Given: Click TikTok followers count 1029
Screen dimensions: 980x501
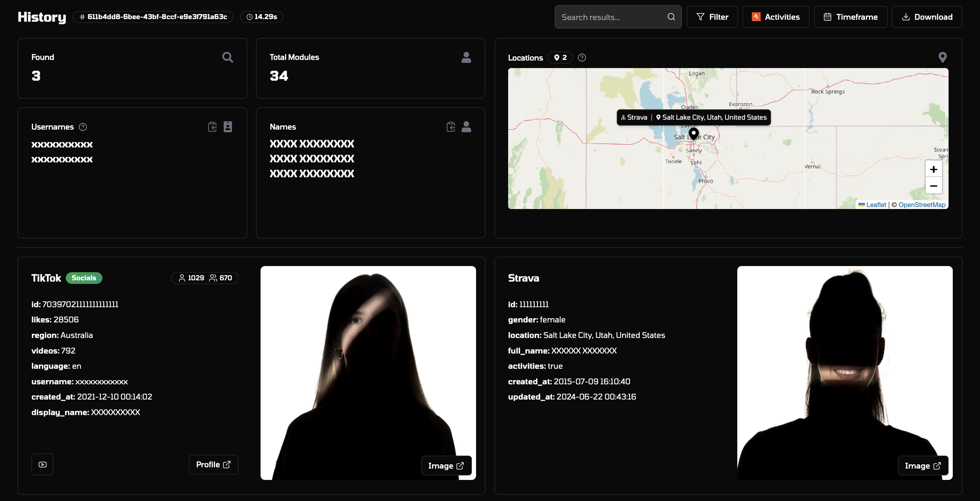Looking at the screenshot, I should [x=192, y=278].
